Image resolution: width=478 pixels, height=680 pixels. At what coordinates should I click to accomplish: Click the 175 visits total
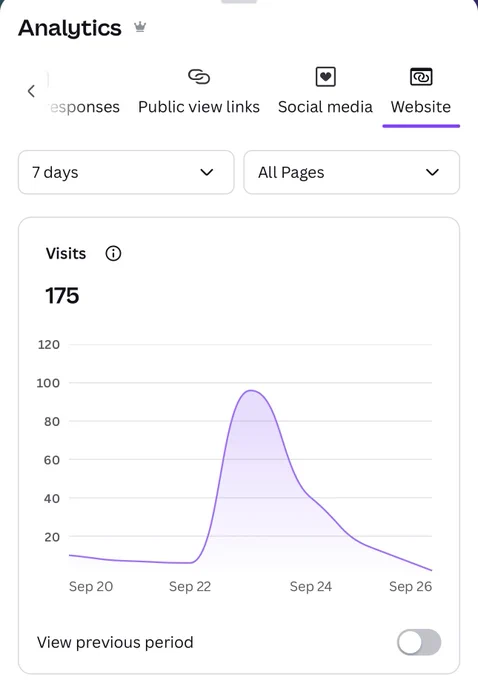62,296
